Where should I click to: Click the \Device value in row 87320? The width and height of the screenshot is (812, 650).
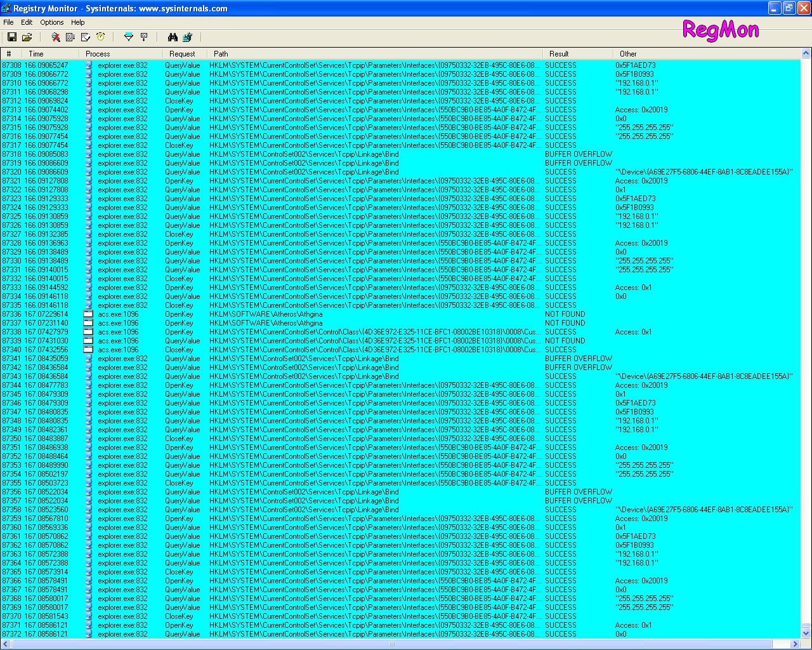pos(704,172)
